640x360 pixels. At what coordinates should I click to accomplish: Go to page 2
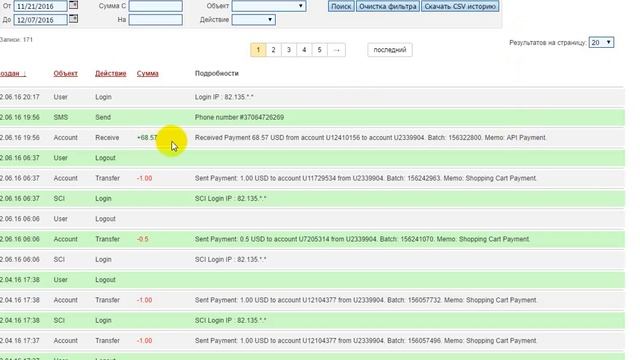tap(273, 50)
